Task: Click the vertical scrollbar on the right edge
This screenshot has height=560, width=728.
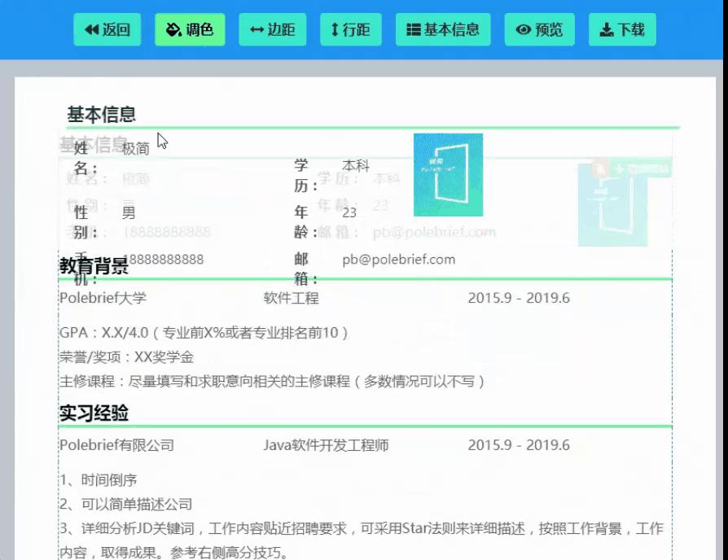Action: pos(720,244)
